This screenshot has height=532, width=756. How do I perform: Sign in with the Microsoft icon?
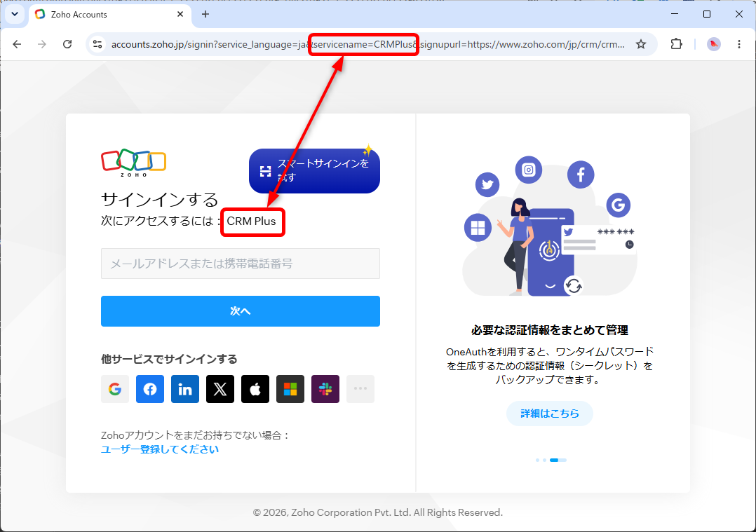pos(290,389)
